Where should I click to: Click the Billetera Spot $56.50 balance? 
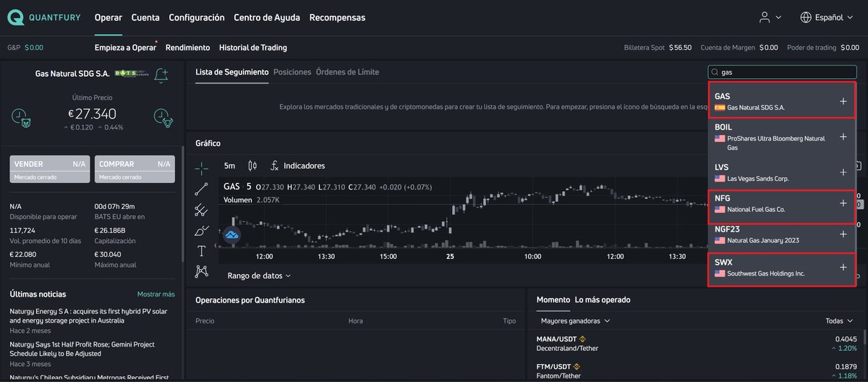658,48
